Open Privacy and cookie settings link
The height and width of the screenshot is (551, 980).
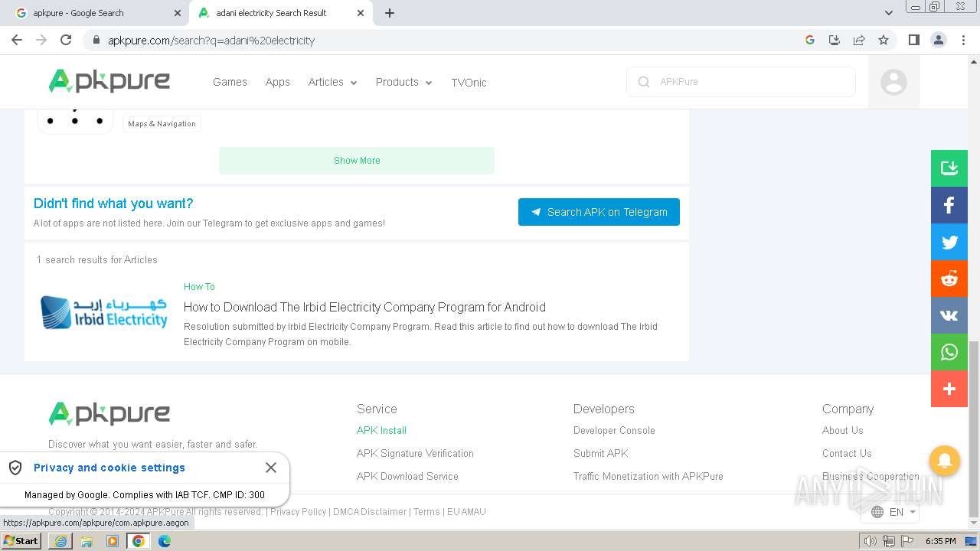click(x=109, y=468)
